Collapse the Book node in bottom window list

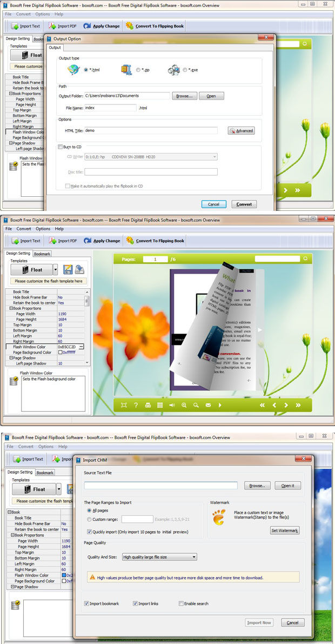click(x=9, y=512)
